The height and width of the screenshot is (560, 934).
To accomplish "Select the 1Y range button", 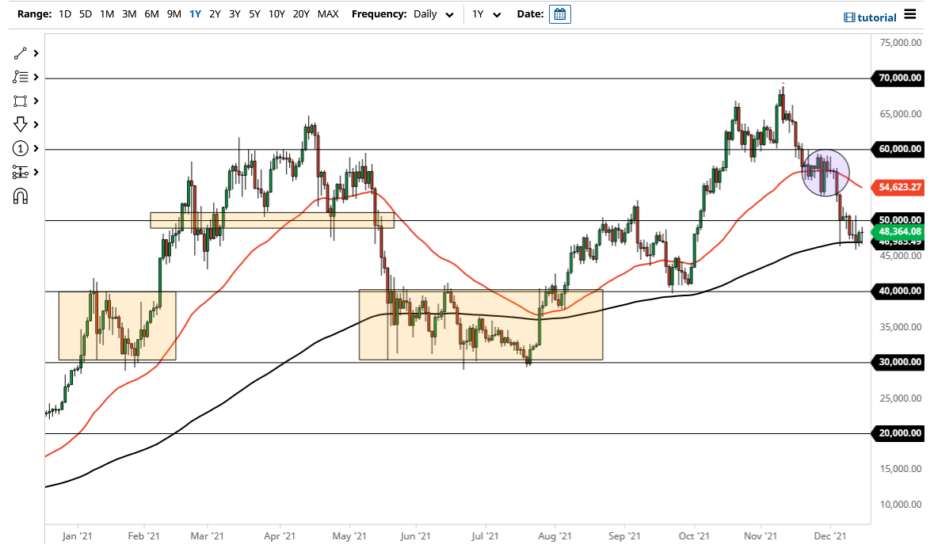I will 195,14.
